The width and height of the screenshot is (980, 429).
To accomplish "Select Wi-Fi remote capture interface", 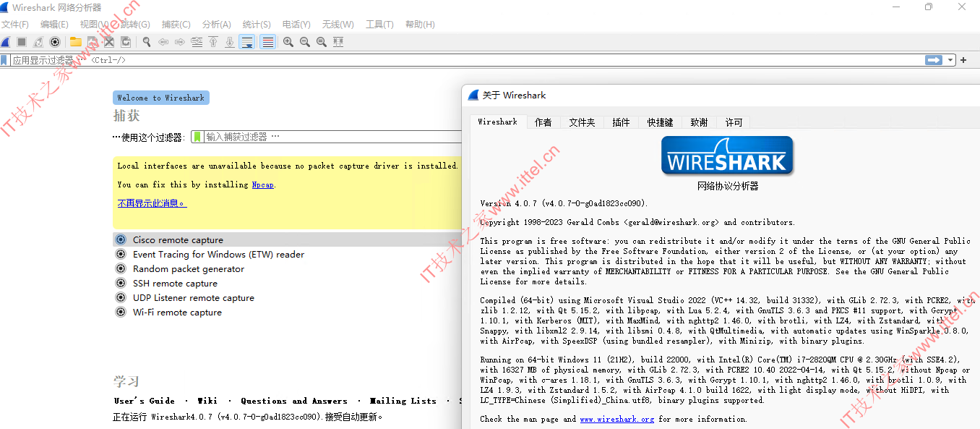I will 177,312.
